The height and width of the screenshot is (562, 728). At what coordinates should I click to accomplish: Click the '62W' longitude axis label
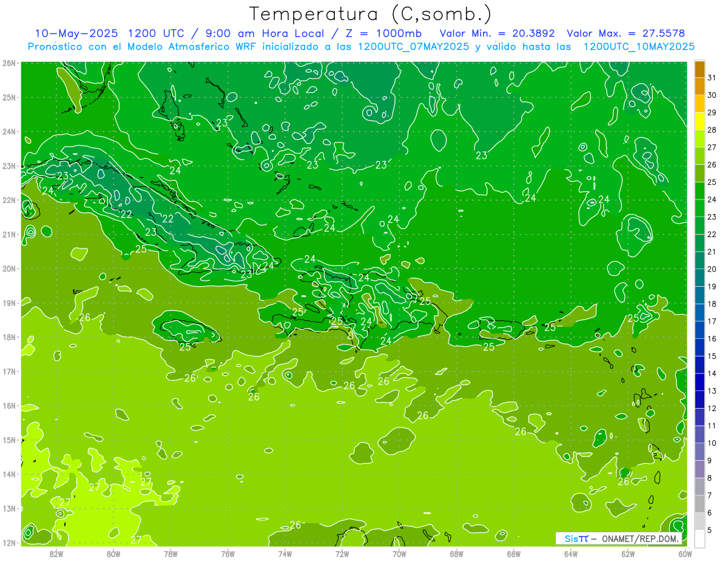[x=628, y=554]
